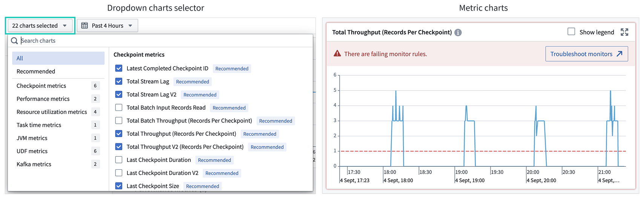Select Kafka metrics in the sidebar

coord(34,164)
